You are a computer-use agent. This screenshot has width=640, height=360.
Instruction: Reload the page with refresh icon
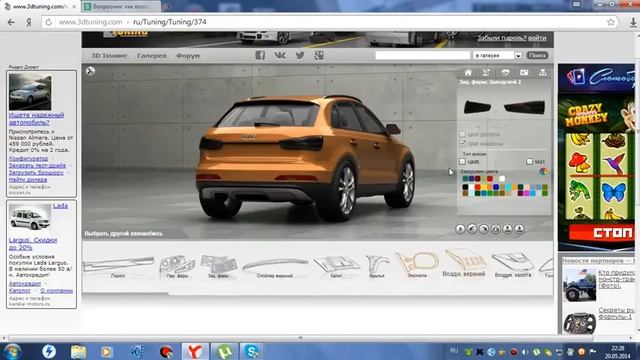click(x=49, y=22)
